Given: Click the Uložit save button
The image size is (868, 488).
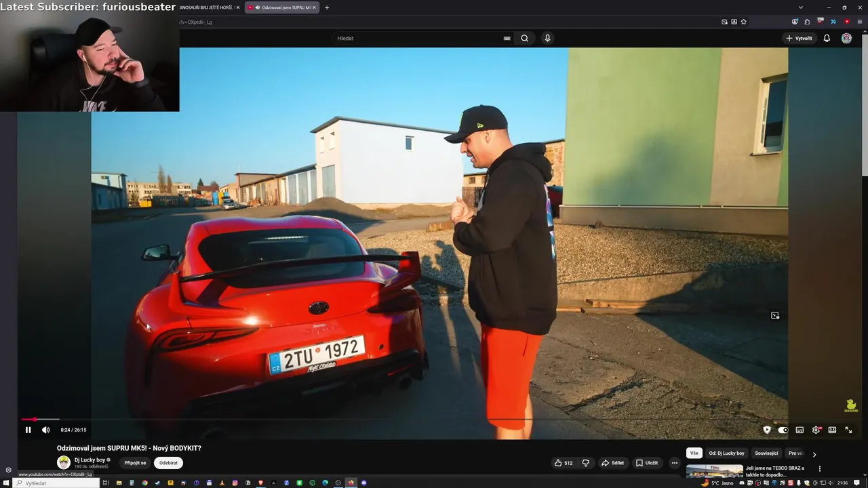Looking at the screenshot, I should tap(647, 463).
